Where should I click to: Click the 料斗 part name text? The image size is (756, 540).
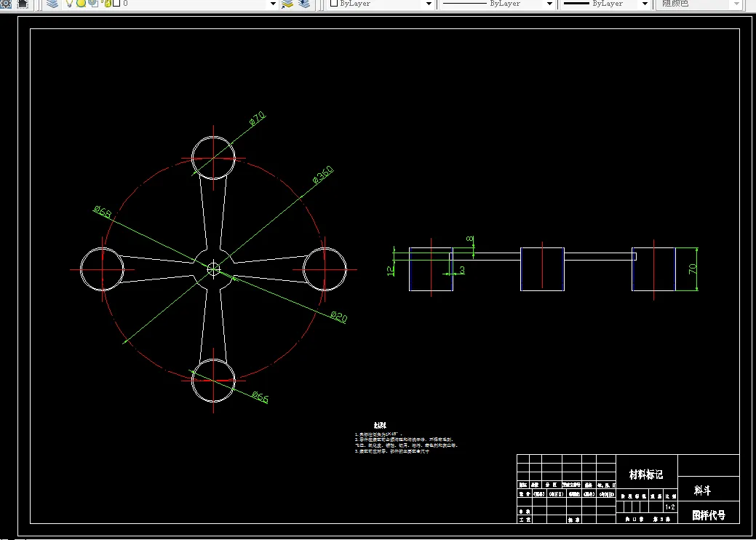coord(702,491)
